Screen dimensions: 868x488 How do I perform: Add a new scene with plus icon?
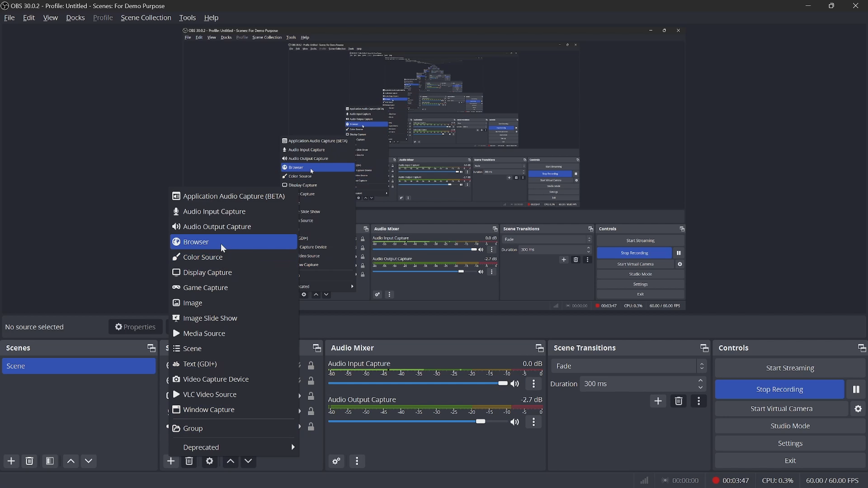11,461
